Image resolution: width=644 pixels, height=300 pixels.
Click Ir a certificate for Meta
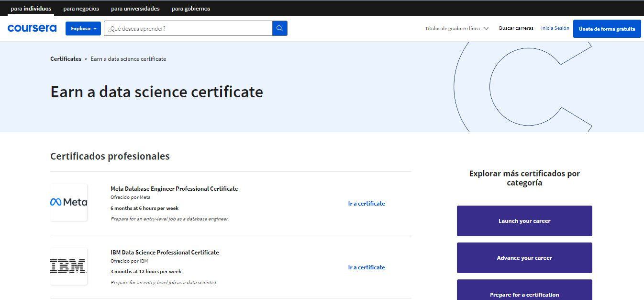click(x=366, y=204)
